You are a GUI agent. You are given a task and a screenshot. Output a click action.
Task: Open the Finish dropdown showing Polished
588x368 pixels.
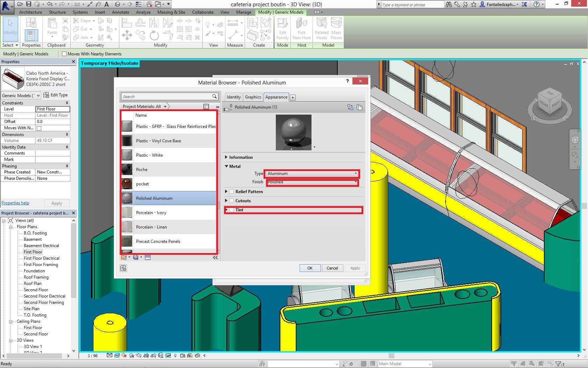pyautogui.click(x=312, y=182)
